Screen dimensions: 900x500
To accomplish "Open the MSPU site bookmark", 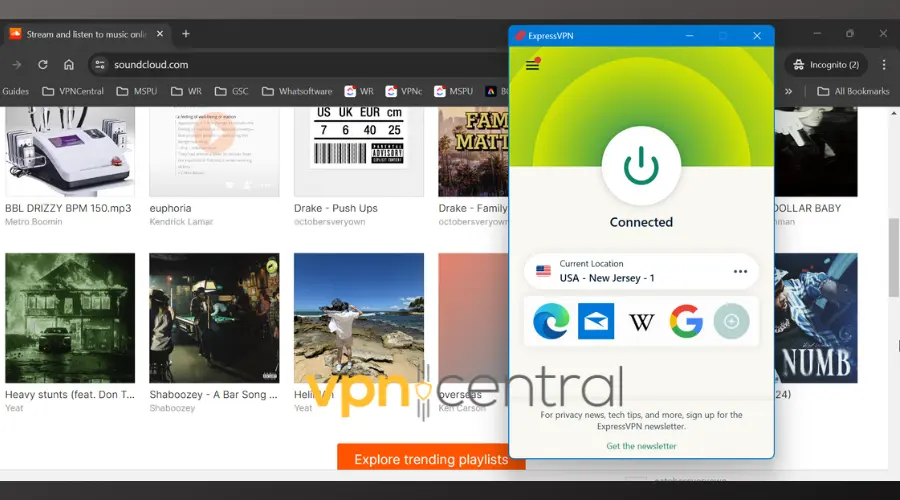I will 453,91.
